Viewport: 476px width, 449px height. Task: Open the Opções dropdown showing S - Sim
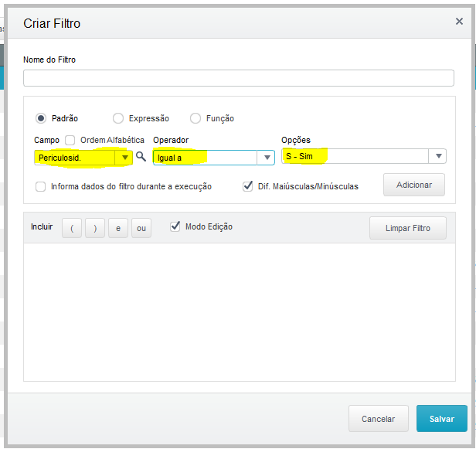coord(364,156)
